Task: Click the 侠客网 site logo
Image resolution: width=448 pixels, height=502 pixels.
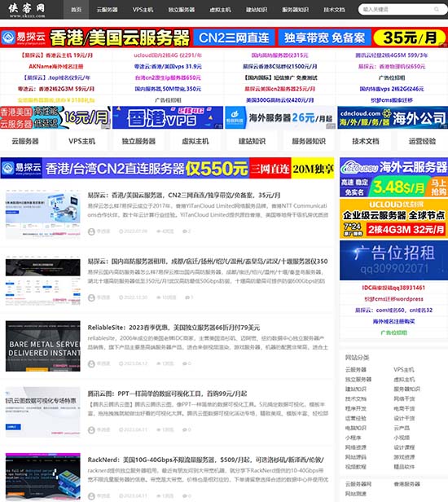Action: pos(27,10)
